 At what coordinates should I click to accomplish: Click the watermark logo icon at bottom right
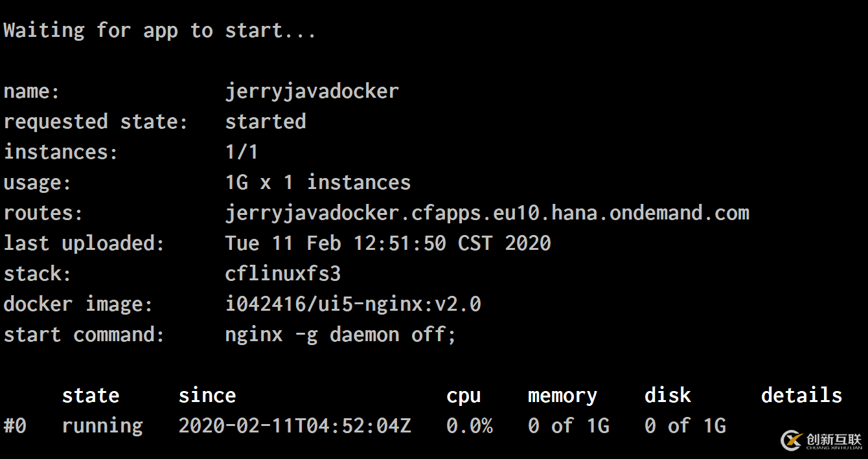click(792, 441)
